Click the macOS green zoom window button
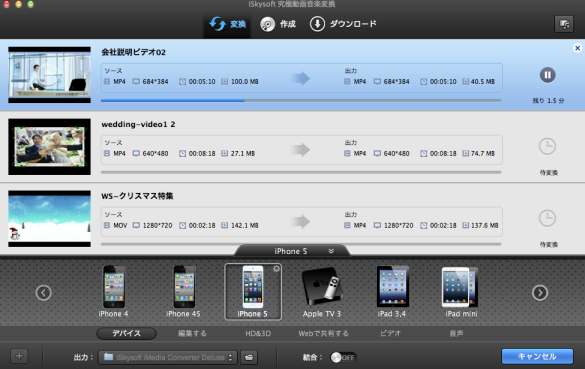This screenshot has height=369, width=585. point(31,4)
